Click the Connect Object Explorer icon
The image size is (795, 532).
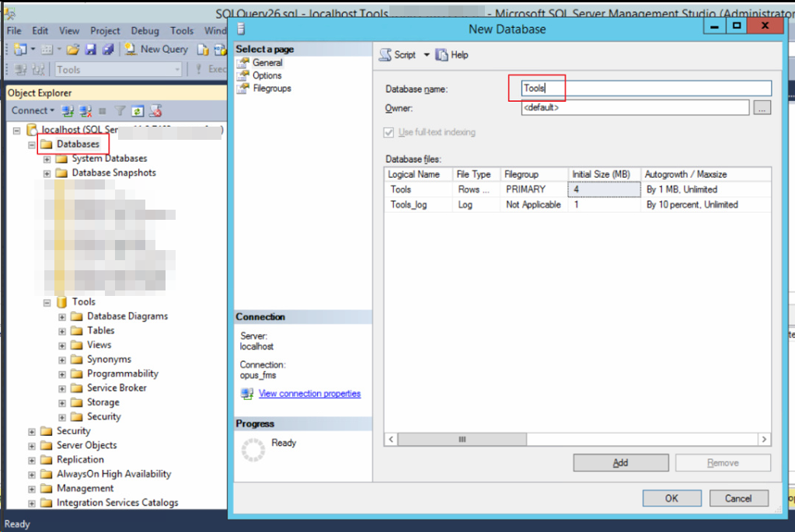coord(67,110)
